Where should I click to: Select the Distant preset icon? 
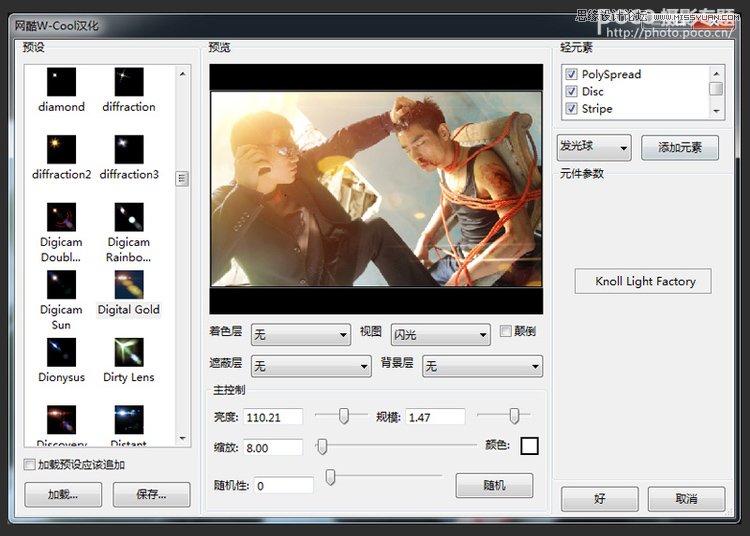[x=129, y=420]
